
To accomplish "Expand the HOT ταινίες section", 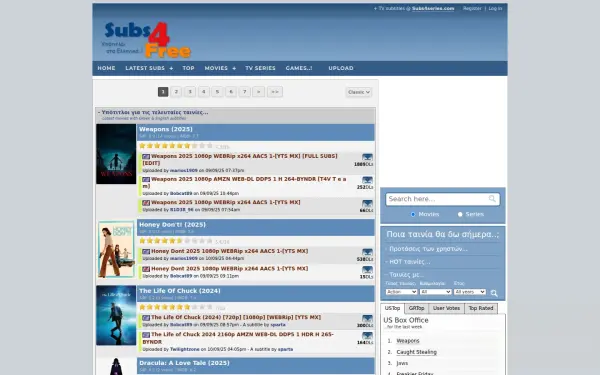I will (408, 262).
